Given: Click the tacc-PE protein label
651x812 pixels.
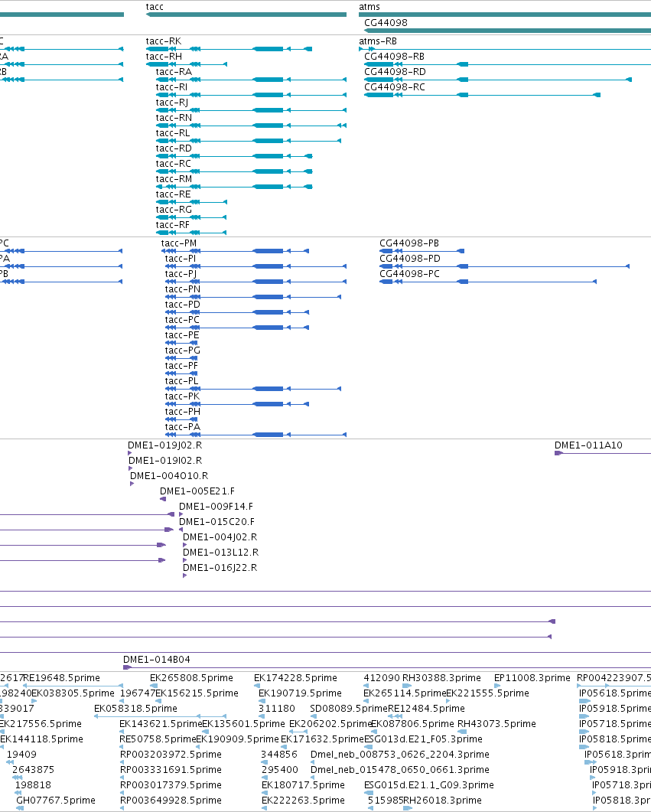Looking at the screenshot, I should pos(182,334).
